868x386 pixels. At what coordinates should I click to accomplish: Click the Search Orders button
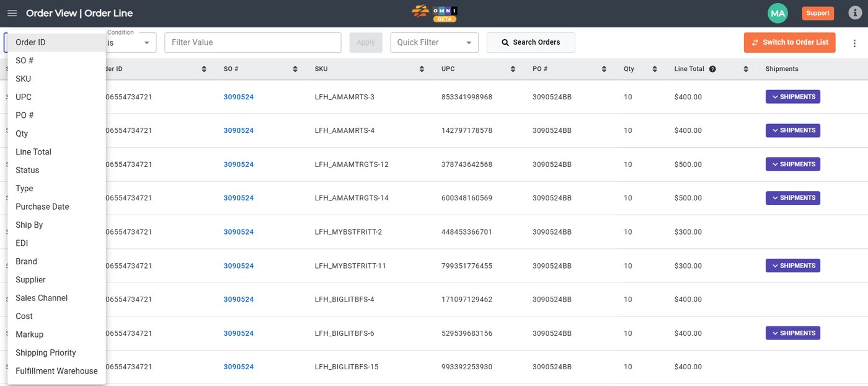[531, 42]
